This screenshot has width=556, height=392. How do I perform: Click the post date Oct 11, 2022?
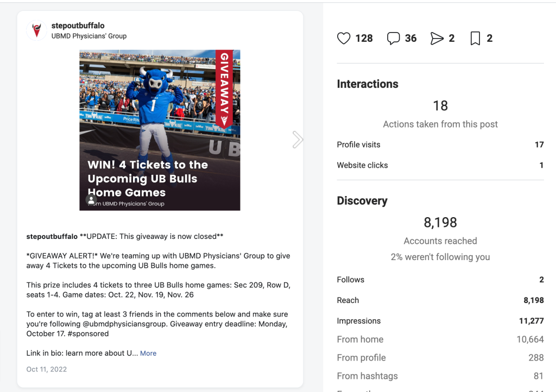(x=47, y=369)
